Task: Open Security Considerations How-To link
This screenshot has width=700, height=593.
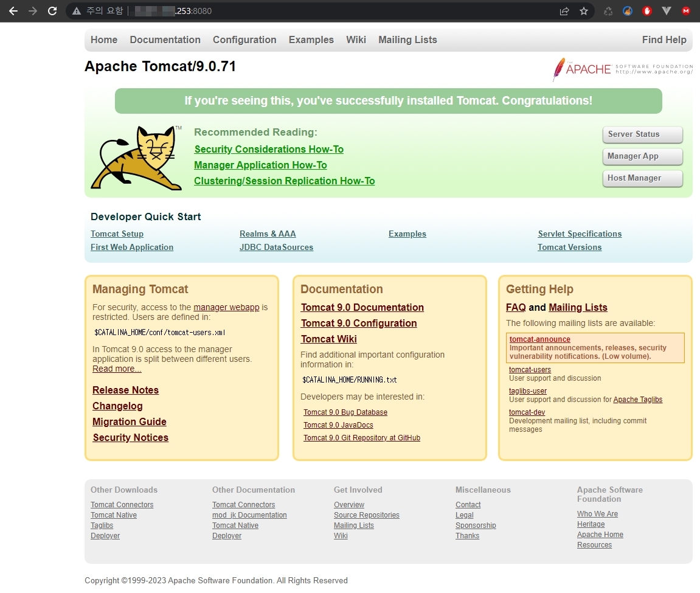Action: pos(269,149)
